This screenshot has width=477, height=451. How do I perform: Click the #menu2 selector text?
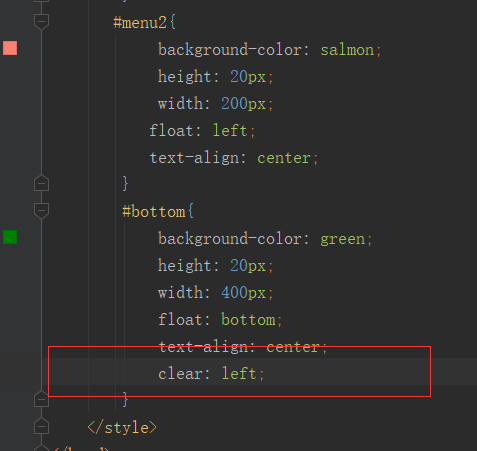[x=140, y=23]
